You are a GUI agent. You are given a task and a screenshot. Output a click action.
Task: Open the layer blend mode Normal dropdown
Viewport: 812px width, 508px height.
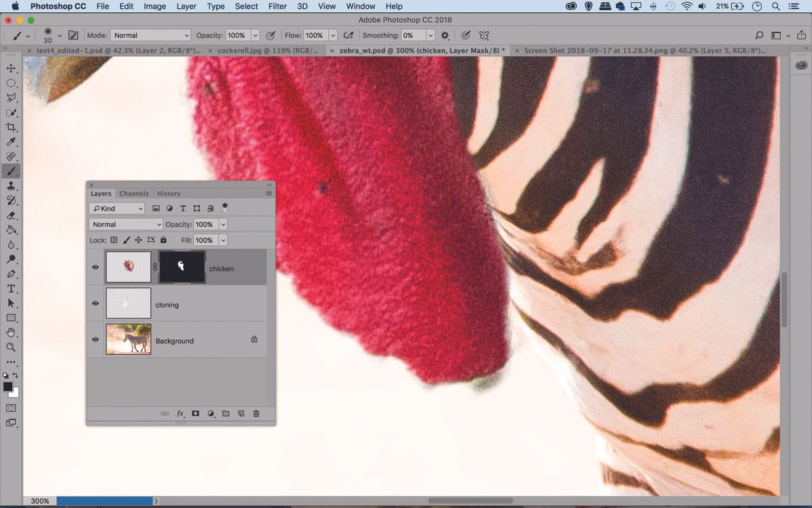coord(126,224)
